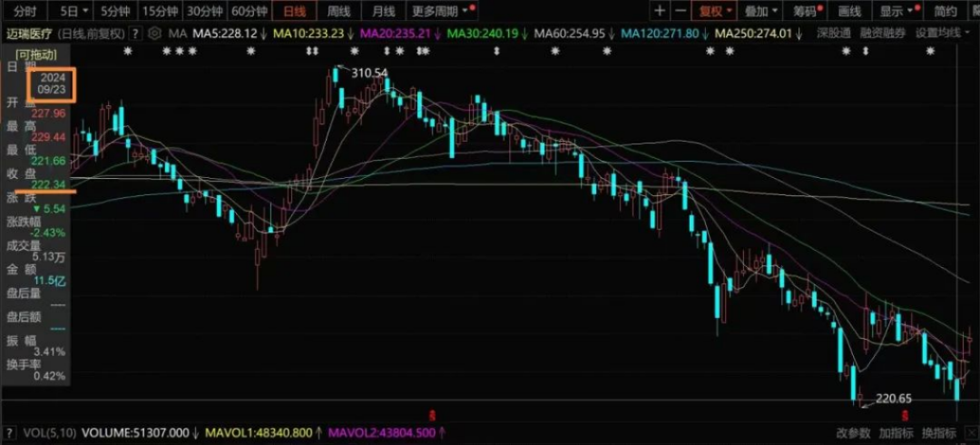Click the amplitude value 3.41%

click(51, 351)
